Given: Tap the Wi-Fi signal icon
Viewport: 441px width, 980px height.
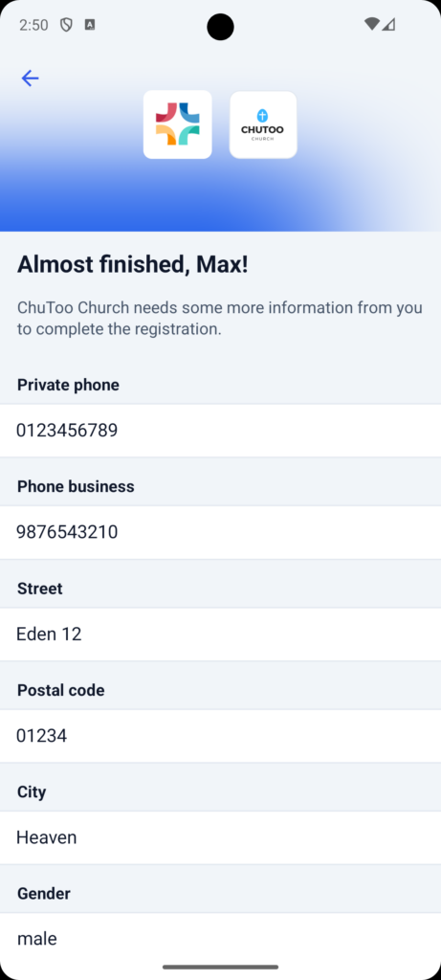Looking at the screenshot, I should pyautogui.click(x=372, y=24).
